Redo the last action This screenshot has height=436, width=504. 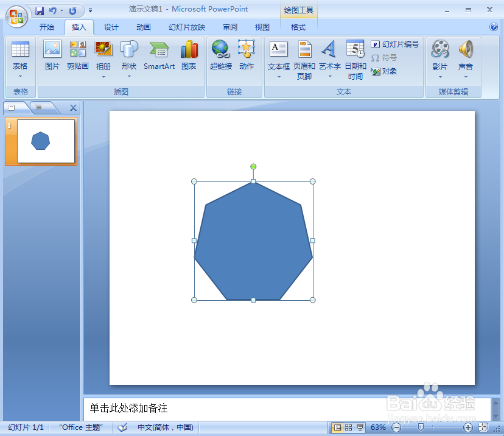click(72, 10)
